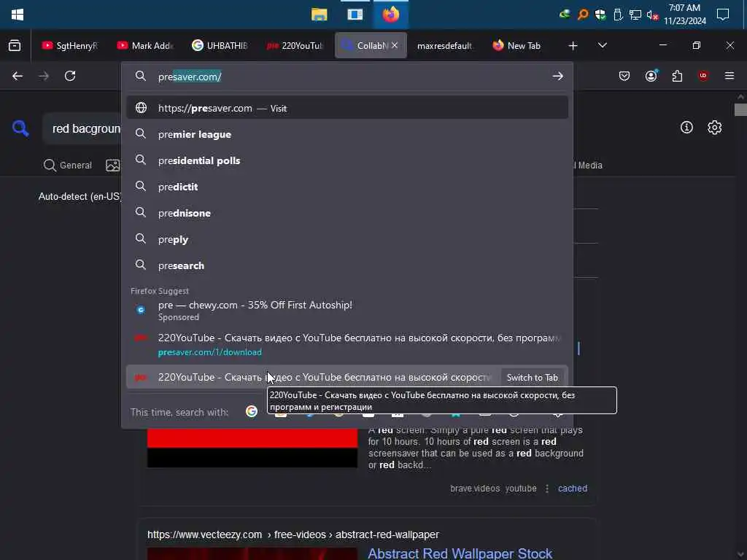The height and width of the screenshot is (560, 747).
Task: Click the Go arrow in address bar
Action: [558, 76]
